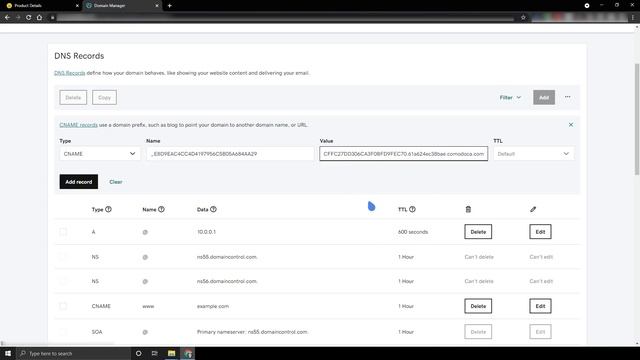Image resolution: width=640 pixels, height=360 pixels.
Task: Open the Windows Start menu
Action: 8,353
